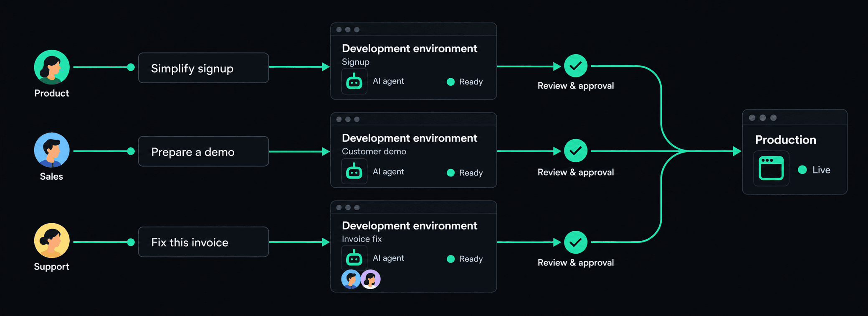The height and width of the screenshot is (316, 868).
Task: Click the Sales user avatar
Action: 52,150
